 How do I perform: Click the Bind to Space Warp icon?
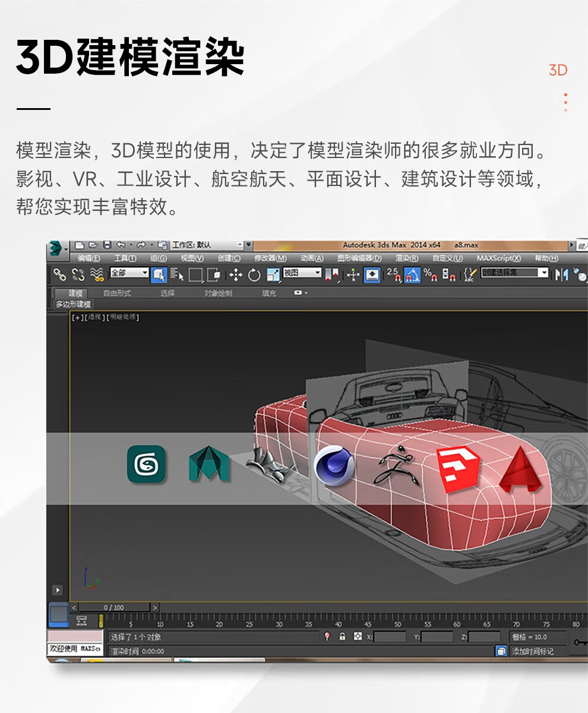point(97,275)
